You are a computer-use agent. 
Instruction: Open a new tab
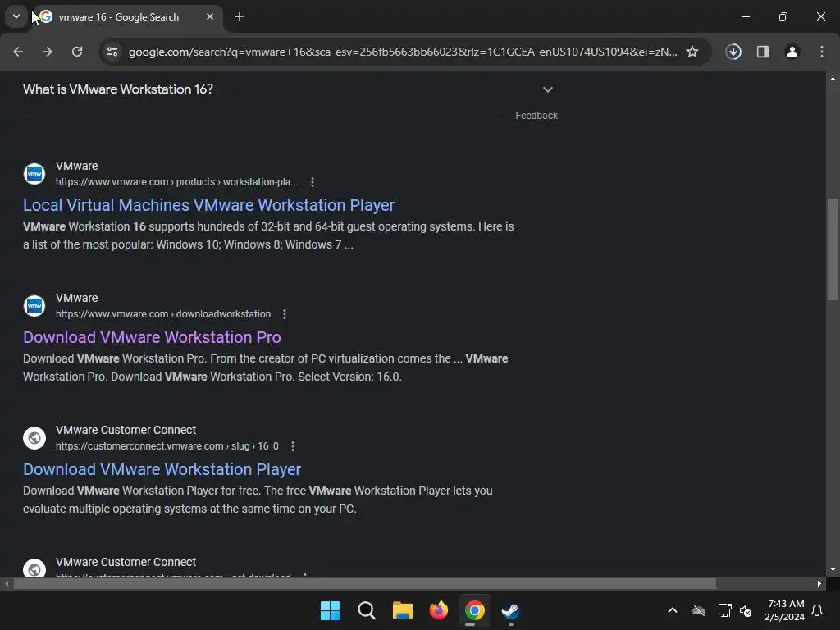240,16
